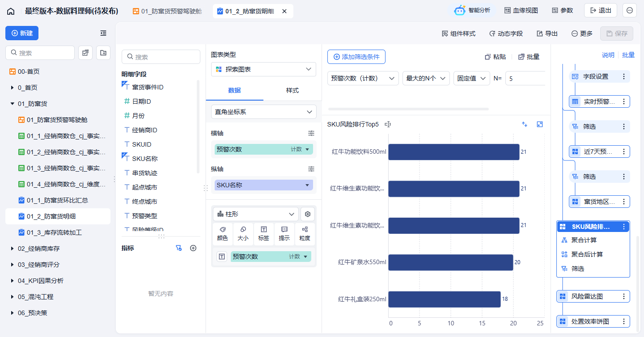Open the bar chart gear settings
The width and height of the screenshot is (644, 337).
[x=308, y=214]
